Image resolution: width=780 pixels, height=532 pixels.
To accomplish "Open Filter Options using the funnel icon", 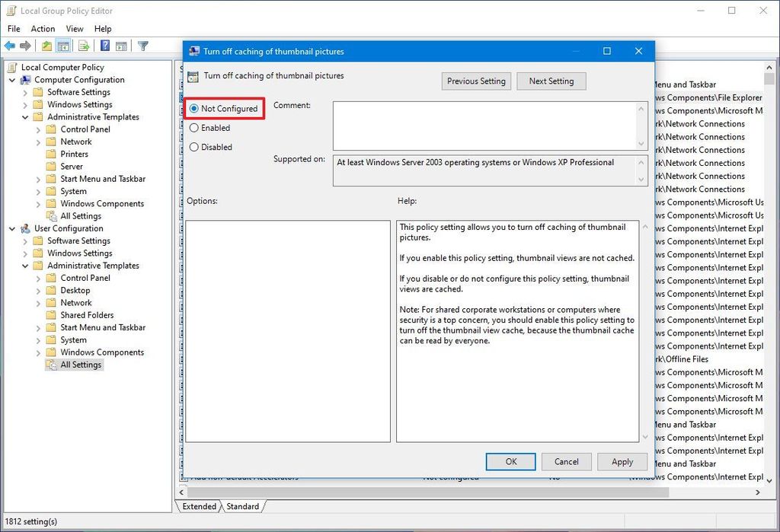I will [x=143, y=46].
